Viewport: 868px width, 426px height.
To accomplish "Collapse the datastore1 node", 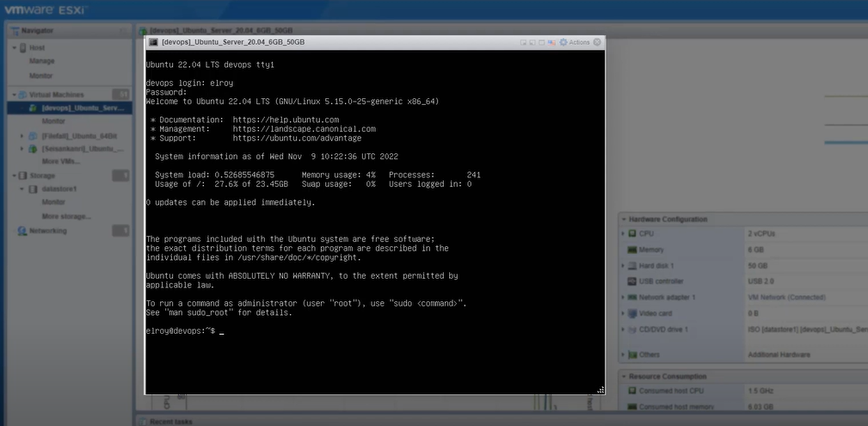I will click(22, 188).
